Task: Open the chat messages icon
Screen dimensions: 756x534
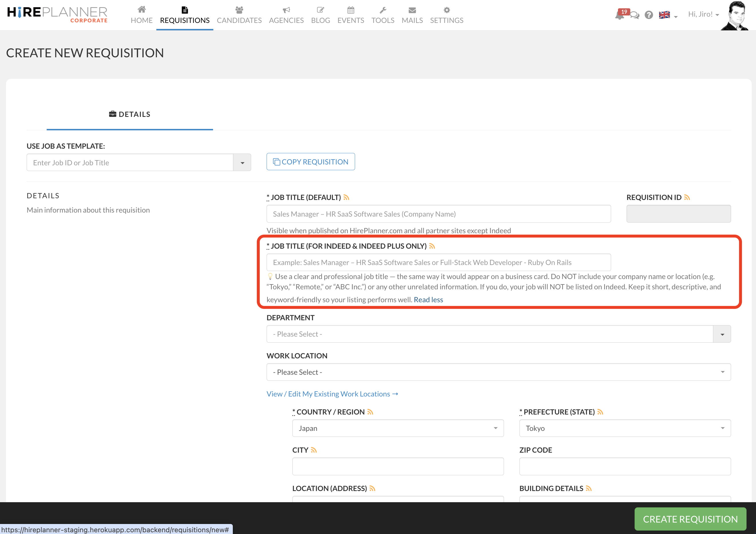Action: (x=635, y=15)
